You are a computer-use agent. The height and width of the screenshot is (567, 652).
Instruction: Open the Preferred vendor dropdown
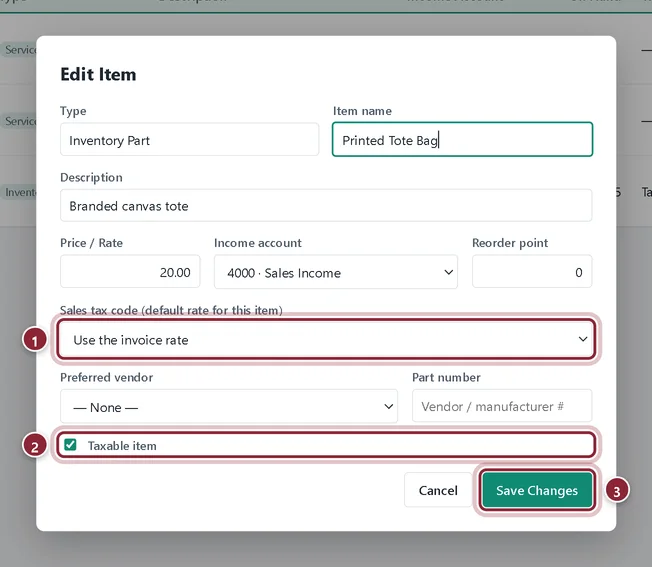[x=229, y=407]
